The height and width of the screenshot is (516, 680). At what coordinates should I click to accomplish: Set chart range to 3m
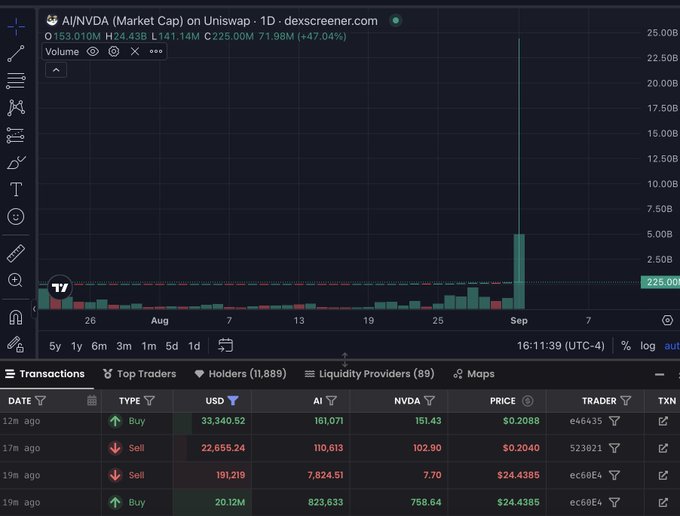[x=124, y=346]
